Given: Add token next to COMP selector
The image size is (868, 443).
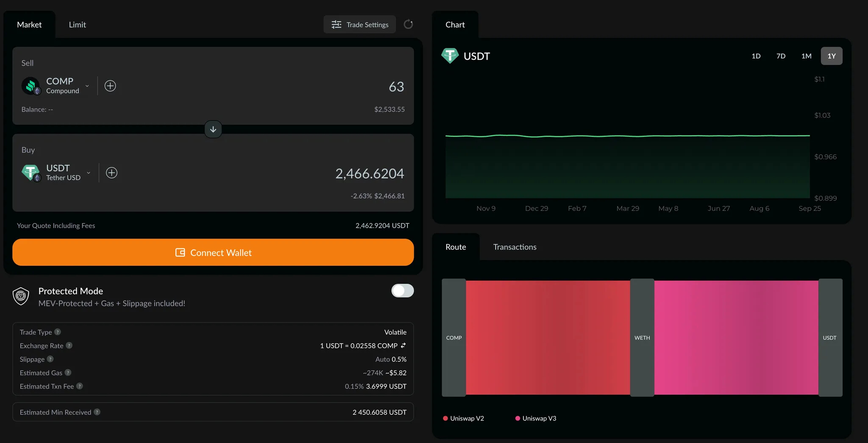Looking at the screenshot, I should [x=110, y=86].
